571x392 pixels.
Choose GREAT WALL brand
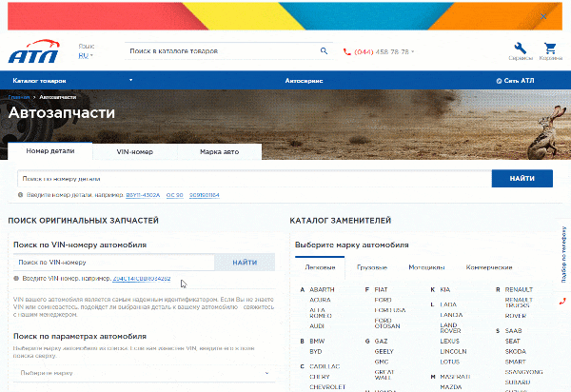384,375
